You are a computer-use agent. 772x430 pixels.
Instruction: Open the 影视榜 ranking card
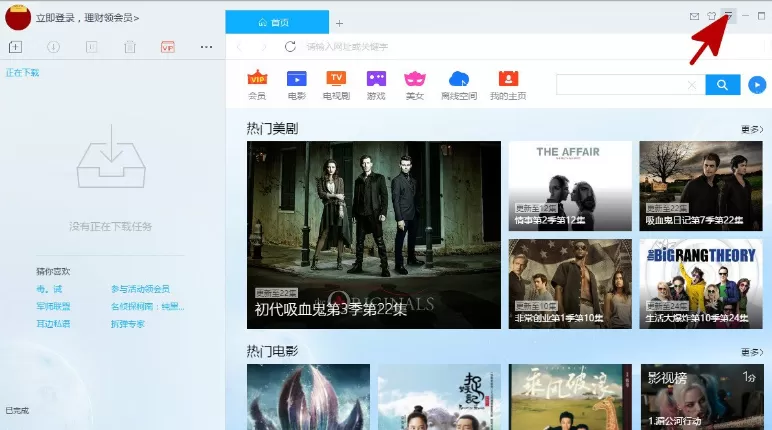tap(701, 397)
